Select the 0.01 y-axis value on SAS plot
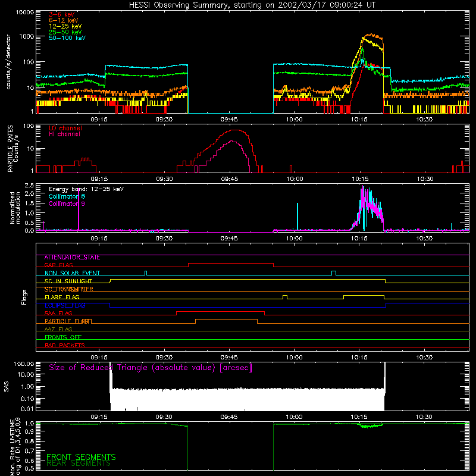This screenshot has height=476, width=476. [x=27, y=409]
